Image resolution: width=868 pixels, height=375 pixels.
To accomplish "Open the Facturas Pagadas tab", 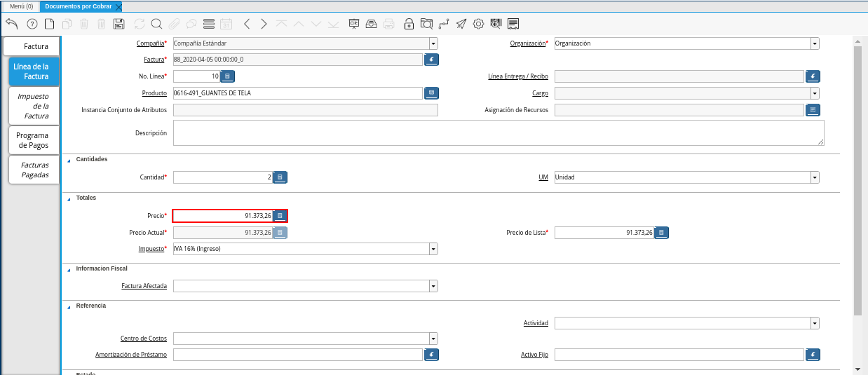I will tap(34, 170).
